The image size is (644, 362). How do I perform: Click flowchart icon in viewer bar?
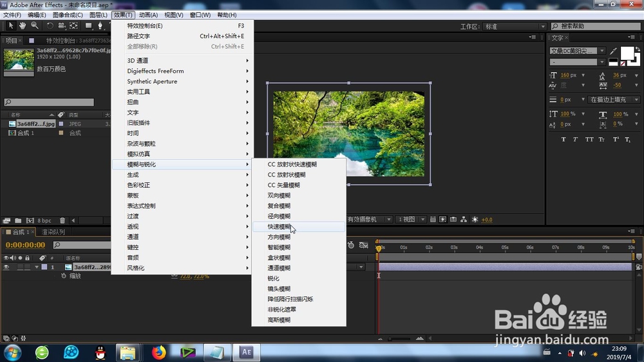(464, 220)
